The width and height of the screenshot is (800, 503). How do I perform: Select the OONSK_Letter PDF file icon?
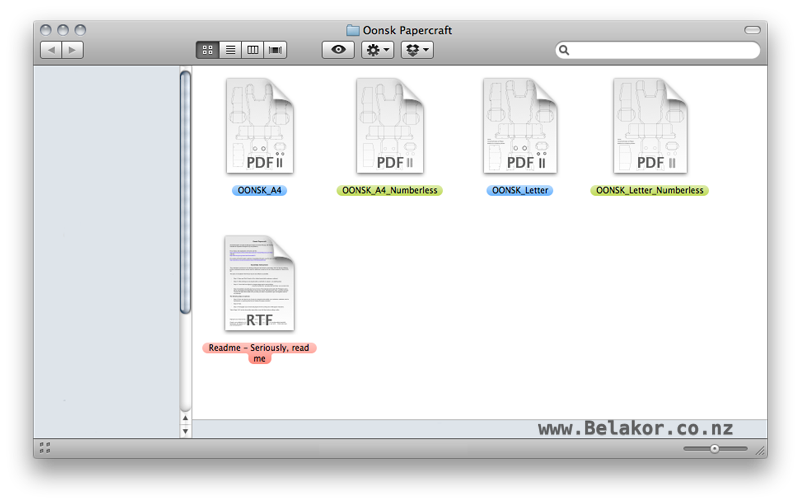(520, 126)
